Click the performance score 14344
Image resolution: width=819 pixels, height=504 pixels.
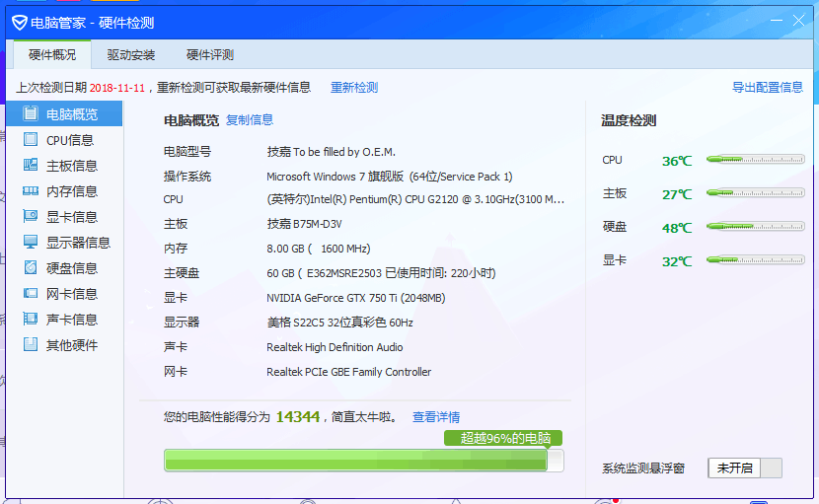pyautogui.click(x=298, y=417)
